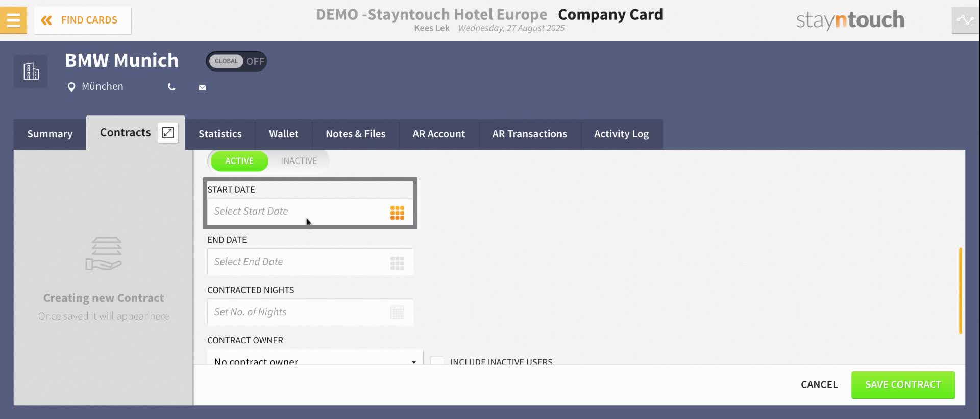Open the Contracted Nights grid icon
Viewport: 980px width, 419px height.
[397, 312]
